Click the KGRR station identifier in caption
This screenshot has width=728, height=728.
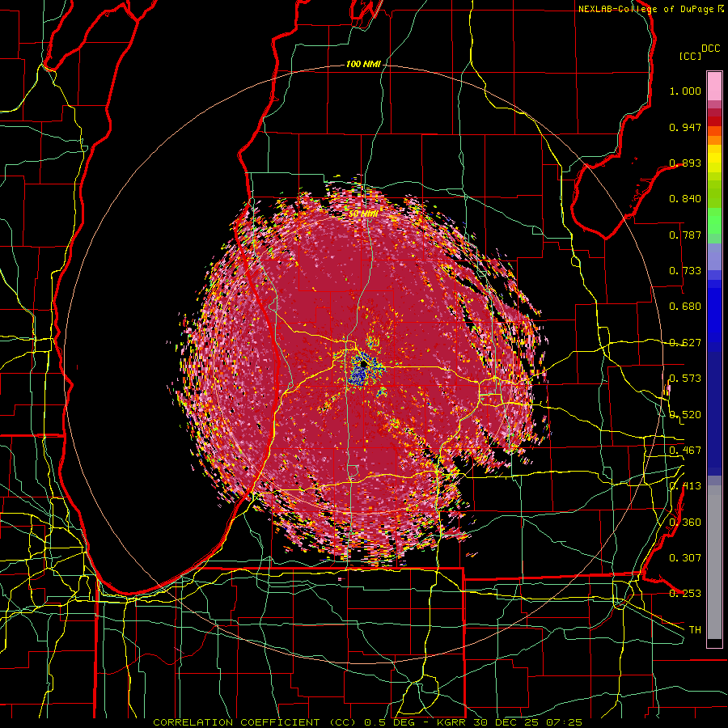(451, 722)
